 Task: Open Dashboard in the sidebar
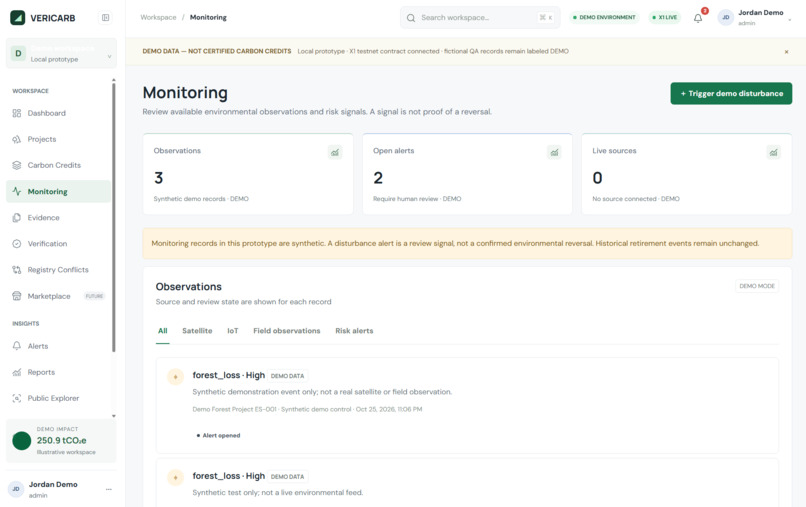tap(58, 113)
